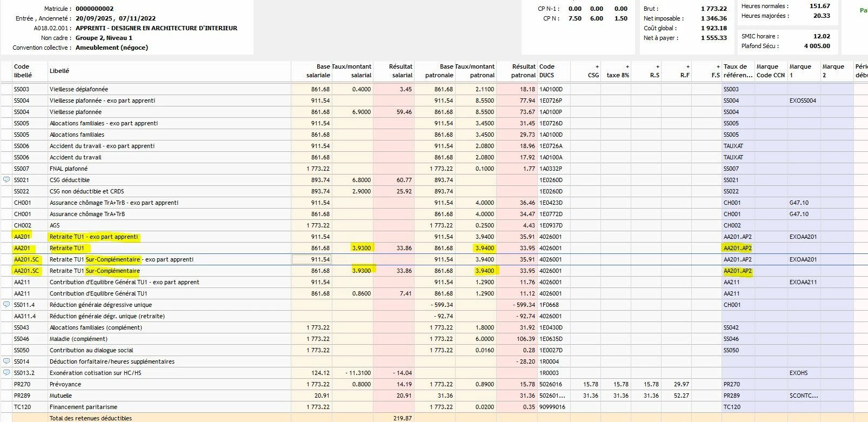Click the EXOAA211 marque cell
Viewport: 868px width, 422px height.
click(803, 282)
